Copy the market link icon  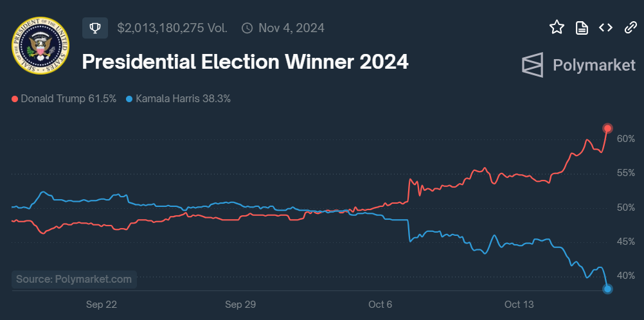(x=630, y=27)
